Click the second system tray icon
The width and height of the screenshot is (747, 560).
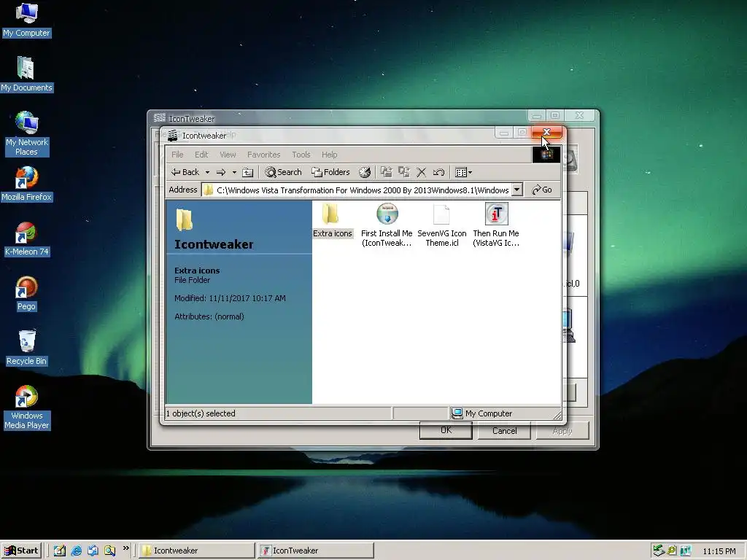coord(672,551)
